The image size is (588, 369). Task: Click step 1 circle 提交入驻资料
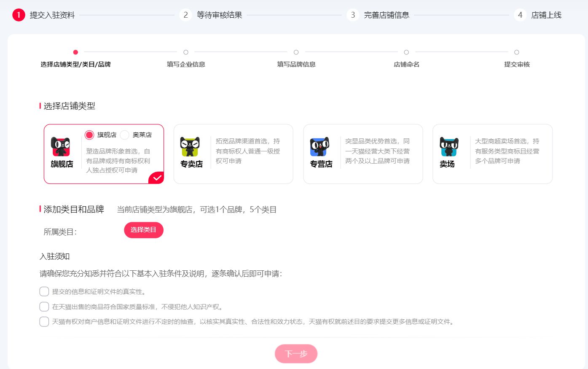click(19, 15)
